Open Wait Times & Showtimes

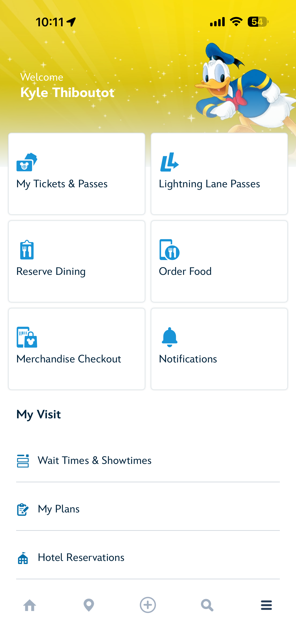click(x=95, y=461)
